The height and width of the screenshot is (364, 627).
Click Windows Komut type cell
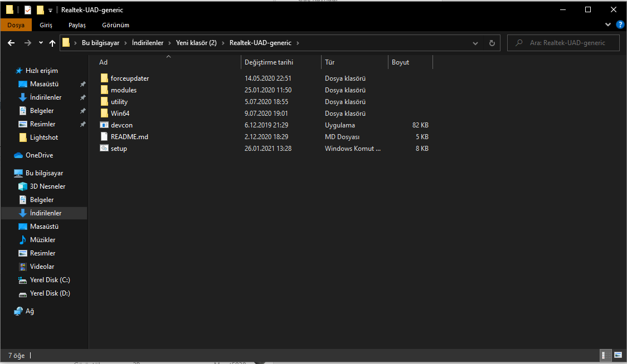(353, 148)
